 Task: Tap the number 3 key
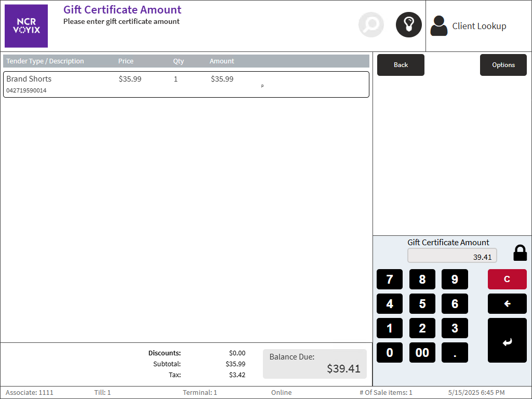click(x=455, y=328)
